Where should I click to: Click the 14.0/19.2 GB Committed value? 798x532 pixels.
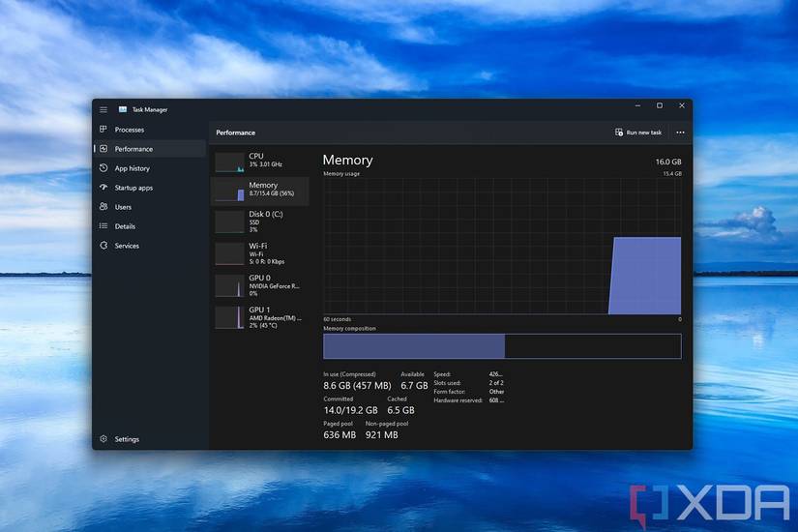click(351, 410)
